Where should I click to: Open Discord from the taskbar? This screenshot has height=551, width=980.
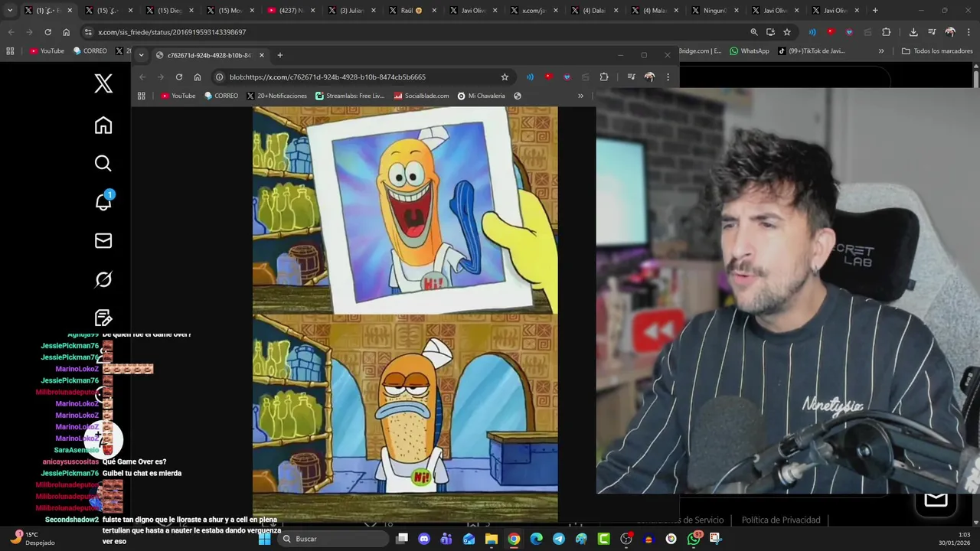coord(424,539)
